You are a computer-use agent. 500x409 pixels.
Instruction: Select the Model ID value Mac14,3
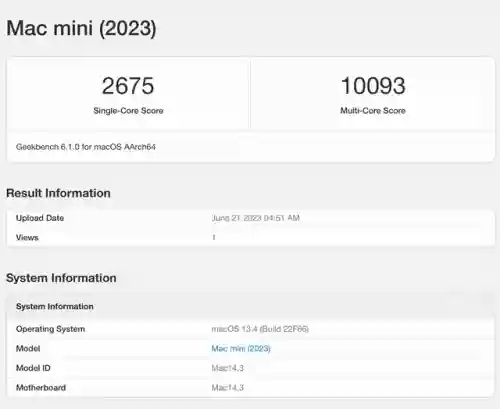coord(228,368)
